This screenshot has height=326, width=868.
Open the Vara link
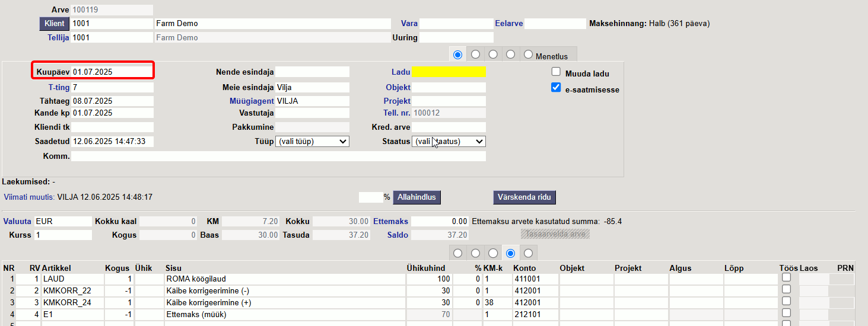(x=409, y=24)
